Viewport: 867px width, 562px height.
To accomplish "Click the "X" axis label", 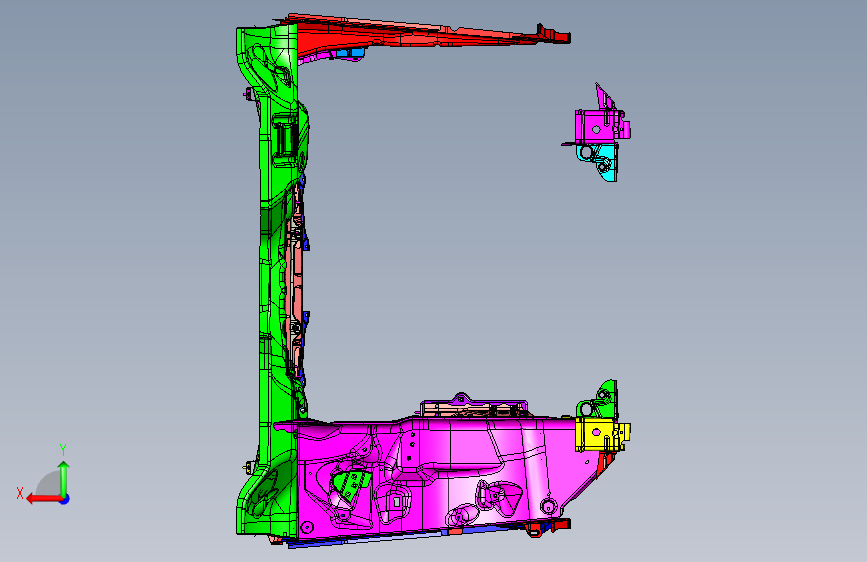I will click(20, 493).
